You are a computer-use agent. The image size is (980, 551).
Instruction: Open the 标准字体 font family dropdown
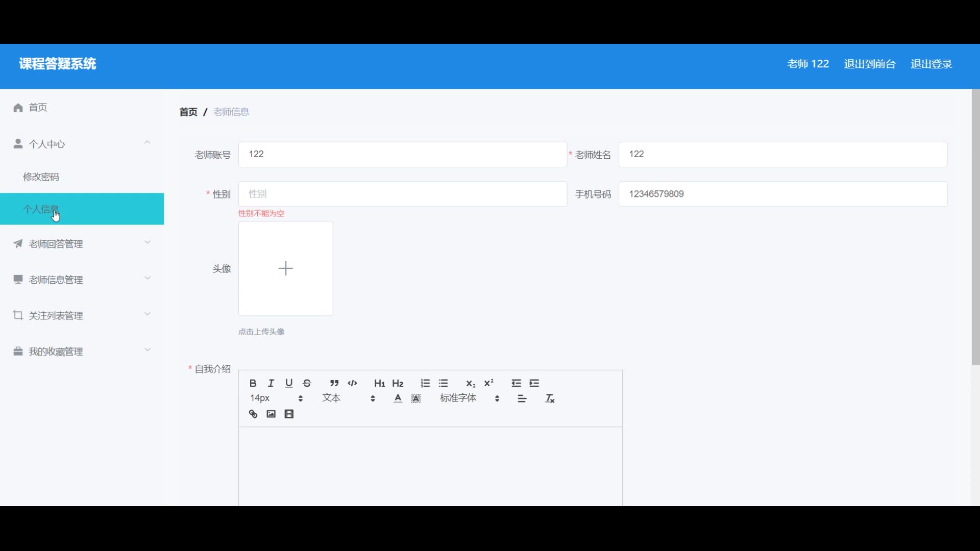point(469,398)
